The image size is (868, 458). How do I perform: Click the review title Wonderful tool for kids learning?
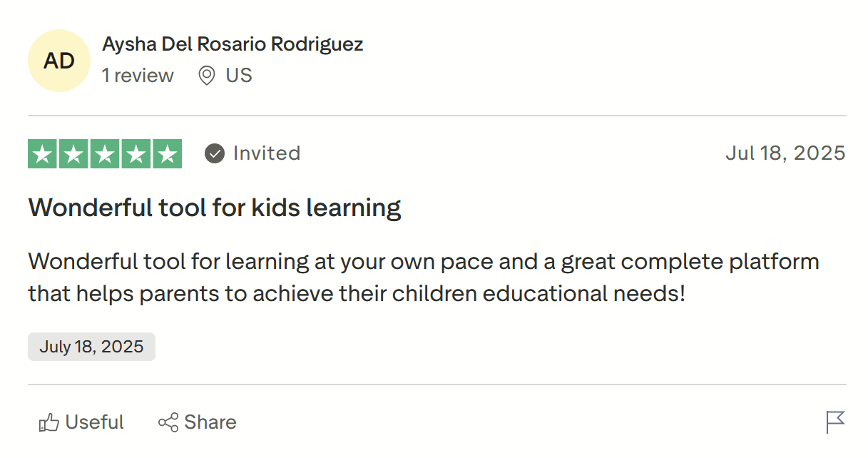pos(214,208)
